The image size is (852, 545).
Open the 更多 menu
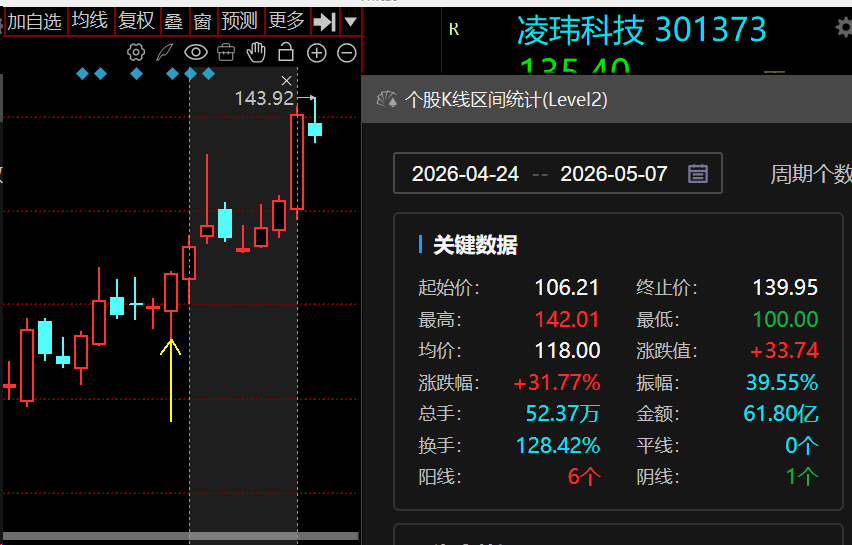click(x=286, y=22)
